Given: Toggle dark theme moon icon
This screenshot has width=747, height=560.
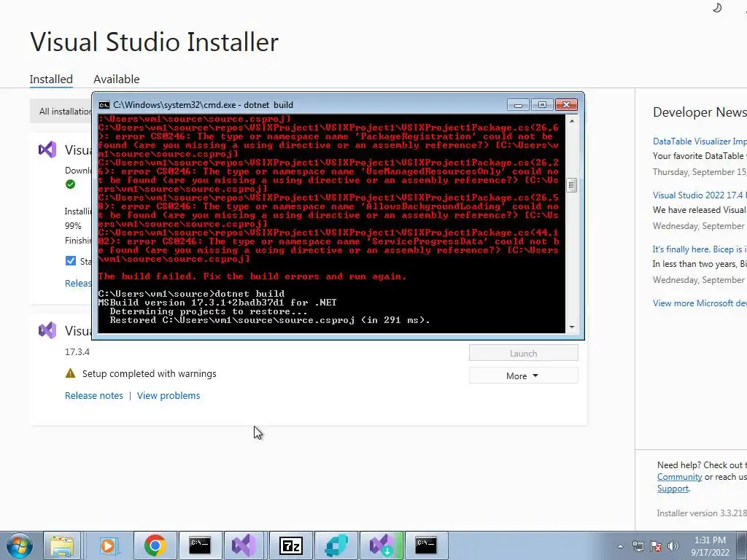Looking at the screenshot, I should 717,7.
